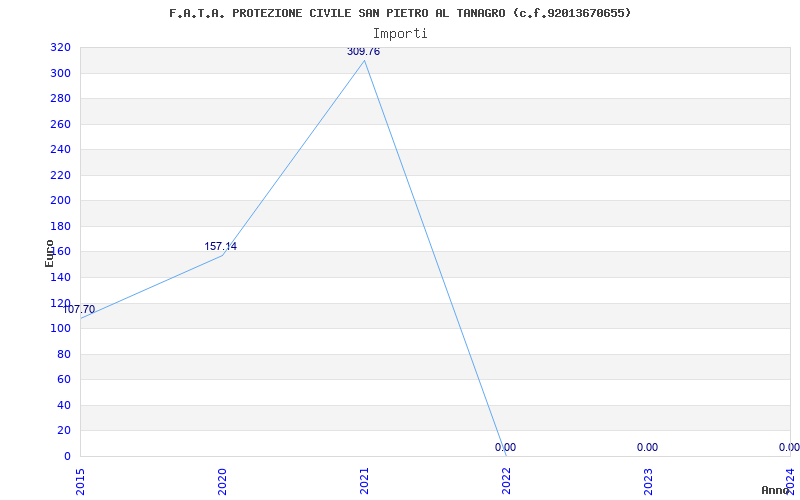Click the 2022 x-axis label
The width and height of the screenshot is (800, 500).
click(x=506, y=482)
